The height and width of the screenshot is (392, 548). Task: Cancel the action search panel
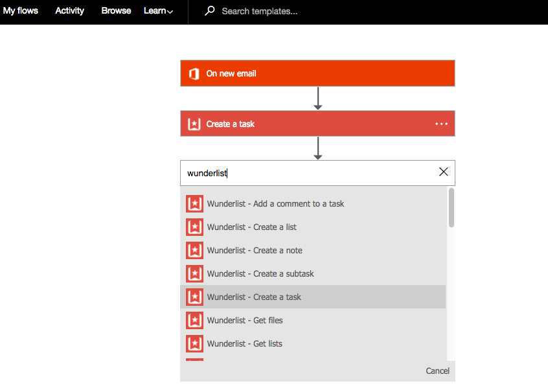(x=437, y=371)
